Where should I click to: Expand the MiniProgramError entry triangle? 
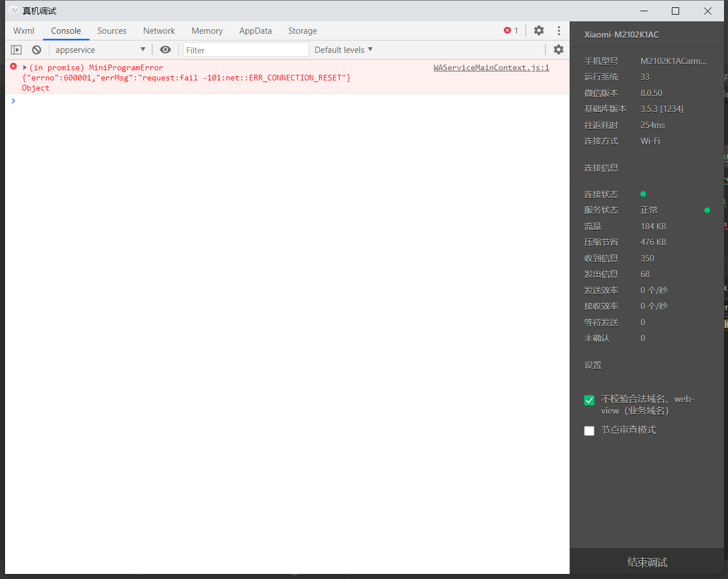click(25, 67)
